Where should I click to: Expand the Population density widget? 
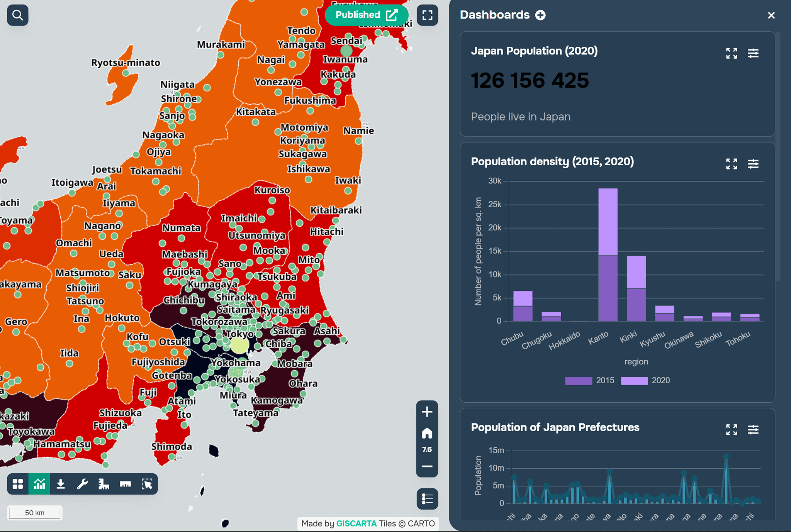731,164
